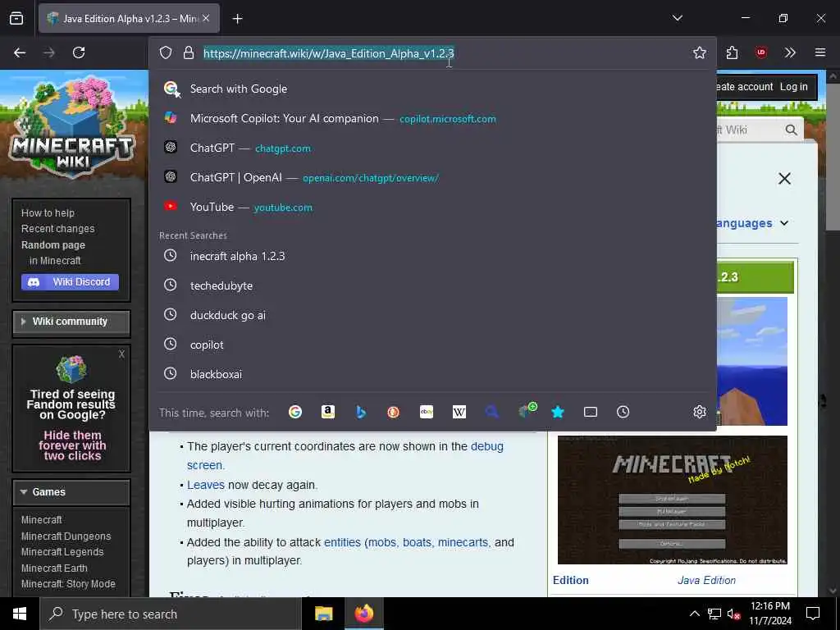This screenshot has width=840, height=630.
Task: Open Recent changes sidebar link
Action: (58, 229)
